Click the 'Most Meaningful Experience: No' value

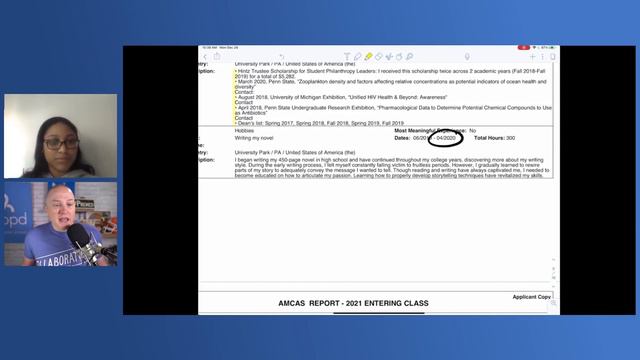435,131
